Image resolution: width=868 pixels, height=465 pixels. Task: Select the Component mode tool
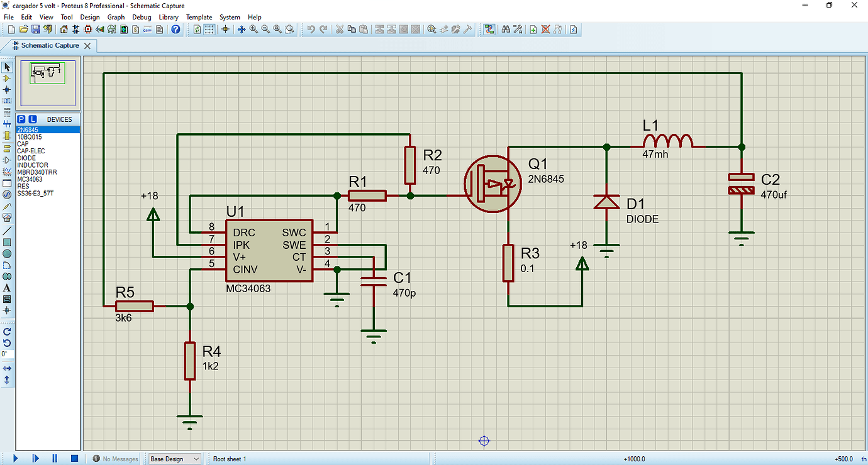7,79
